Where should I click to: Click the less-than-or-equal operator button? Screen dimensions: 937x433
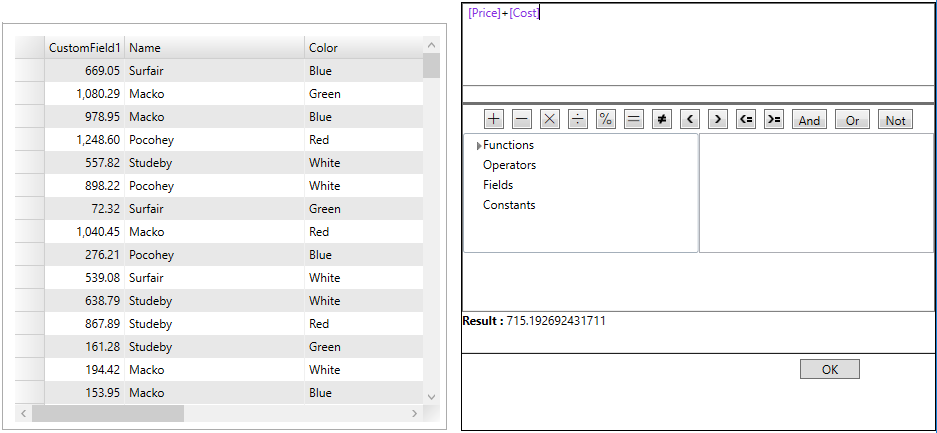point(745,119)
